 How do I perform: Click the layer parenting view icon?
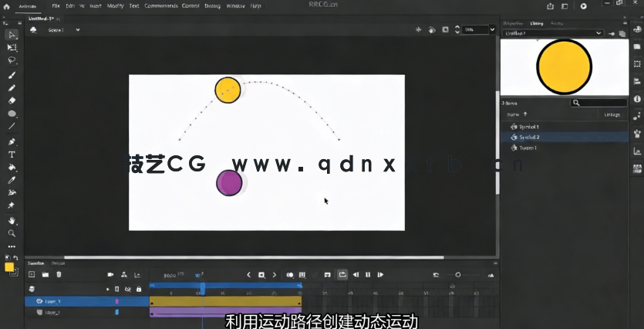124,275
